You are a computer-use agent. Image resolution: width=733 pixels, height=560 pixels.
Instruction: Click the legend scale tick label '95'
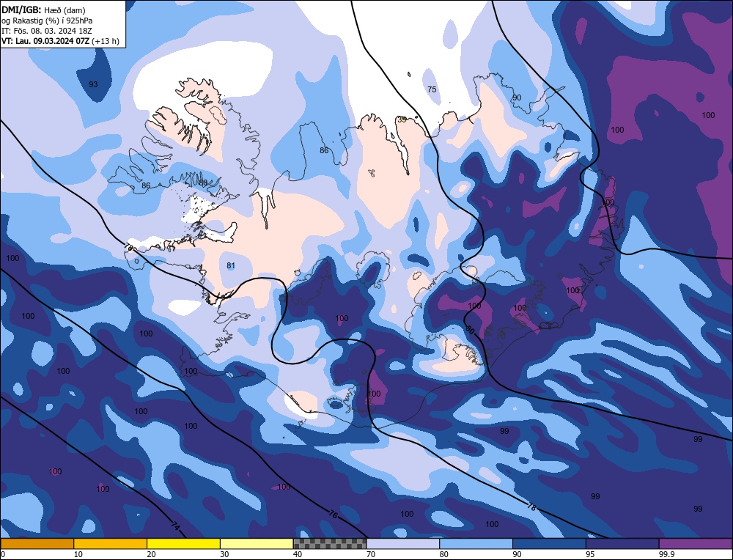pos(590,554)
